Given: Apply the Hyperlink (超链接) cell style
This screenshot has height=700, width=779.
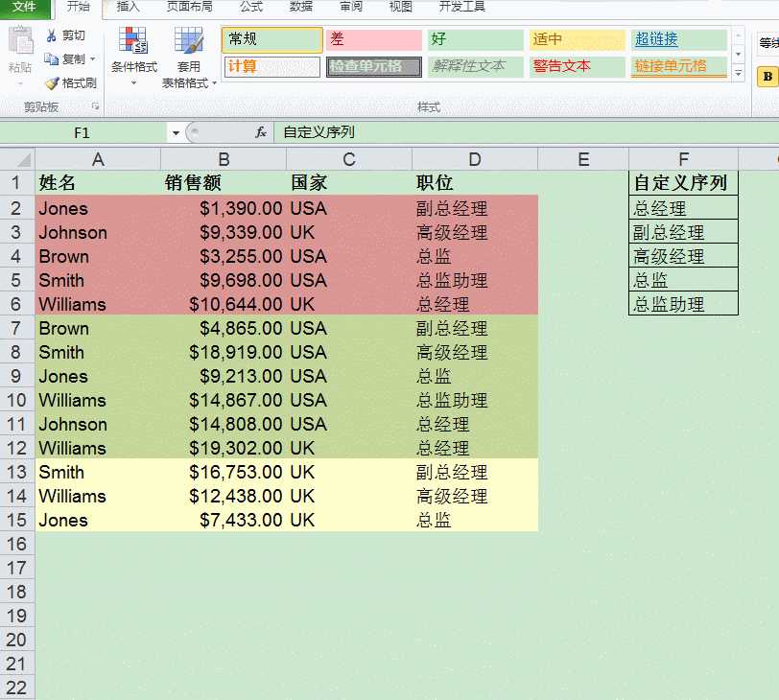Looking at the screenshot, I should click(x=678, y=39).
